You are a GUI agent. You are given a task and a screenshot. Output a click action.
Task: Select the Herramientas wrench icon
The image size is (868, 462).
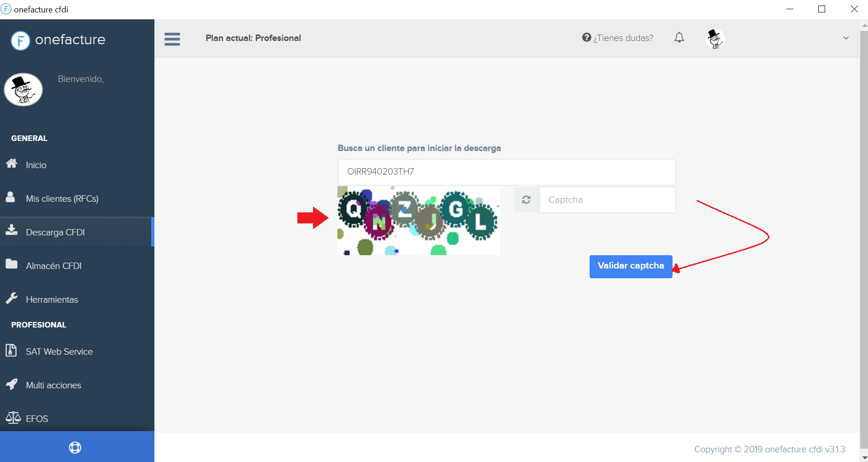tap(12, 299)
